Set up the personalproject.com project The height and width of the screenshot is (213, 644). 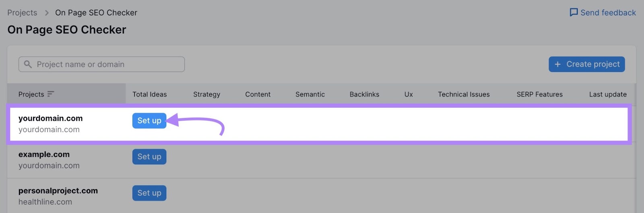(x=149, y=193)
